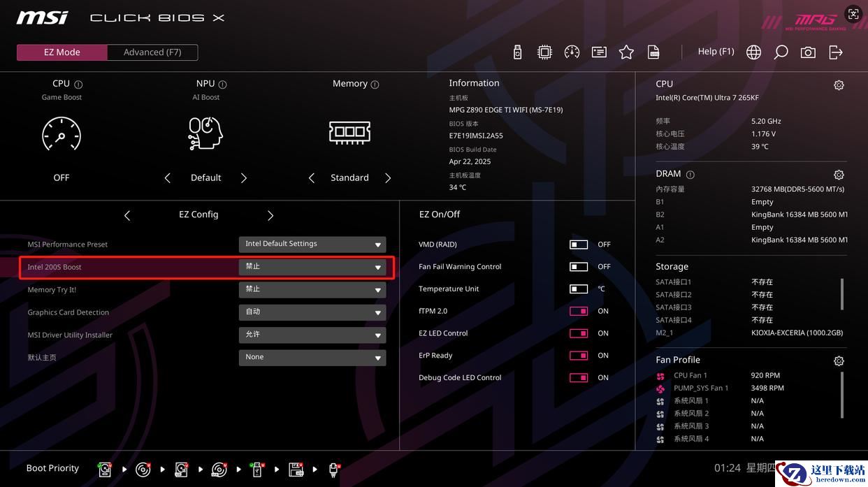Viewport: 868px width, 487px height.
Task: Select the USB key boot device icon
Action: [x=256, y=470]
